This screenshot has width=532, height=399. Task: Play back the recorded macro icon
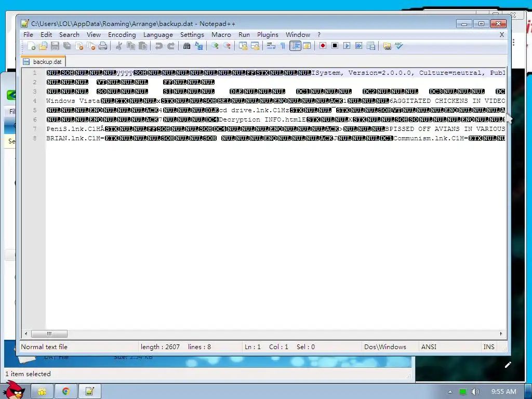coord(347,46)
